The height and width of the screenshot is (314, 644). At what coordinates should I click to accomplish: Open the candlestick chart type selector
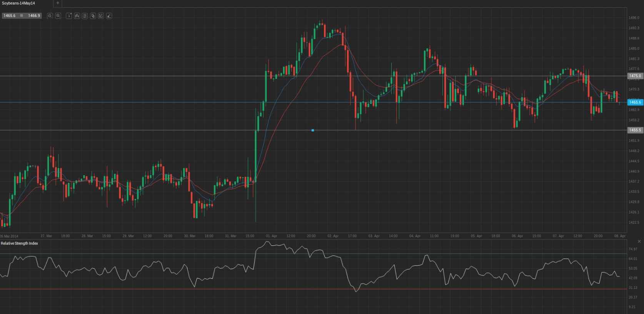coord(77,16)
